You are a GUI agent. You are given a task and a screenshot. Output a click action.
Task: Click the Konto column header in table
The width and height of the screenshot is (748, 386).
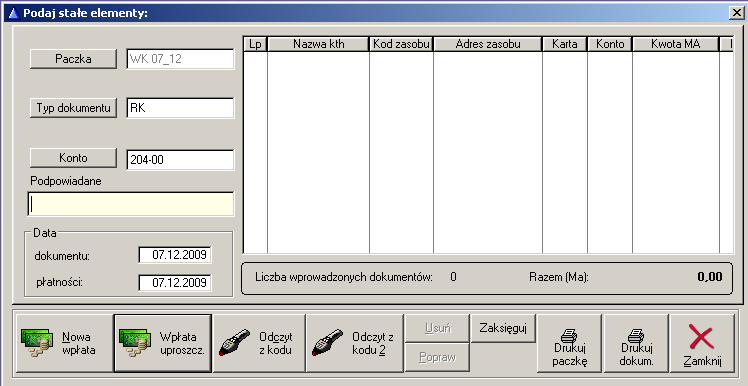(x=610, y=44)
